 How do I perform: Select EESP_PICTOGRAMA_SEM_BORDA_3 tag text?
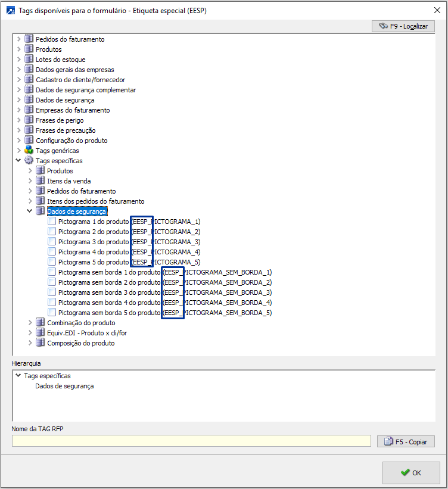point(217,292)
